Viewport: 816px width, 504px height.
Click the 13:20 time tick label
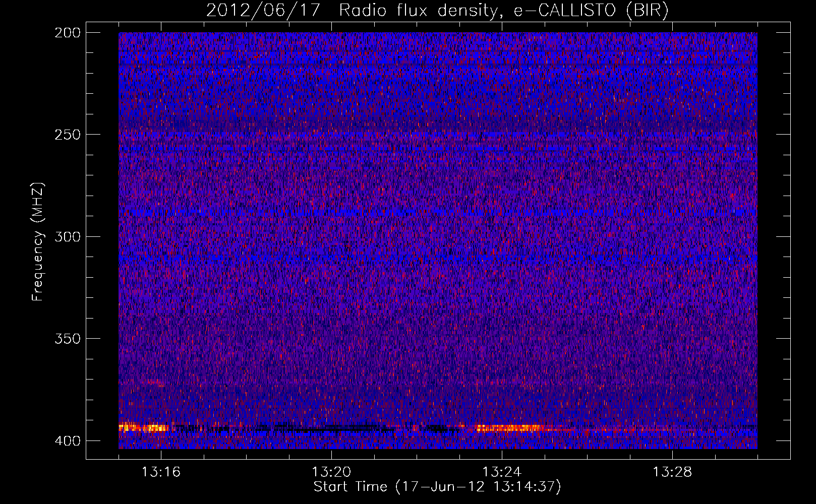point(331,472)
